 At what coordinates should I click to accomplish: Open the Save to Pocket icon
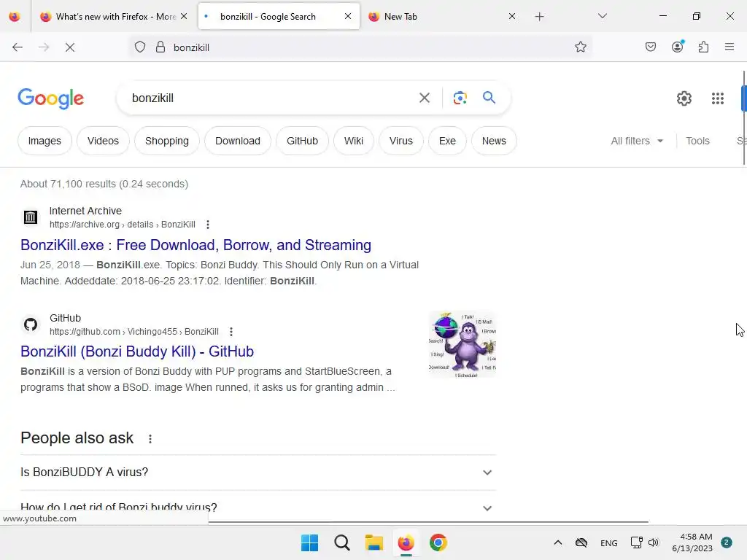(x=651, y=47)
